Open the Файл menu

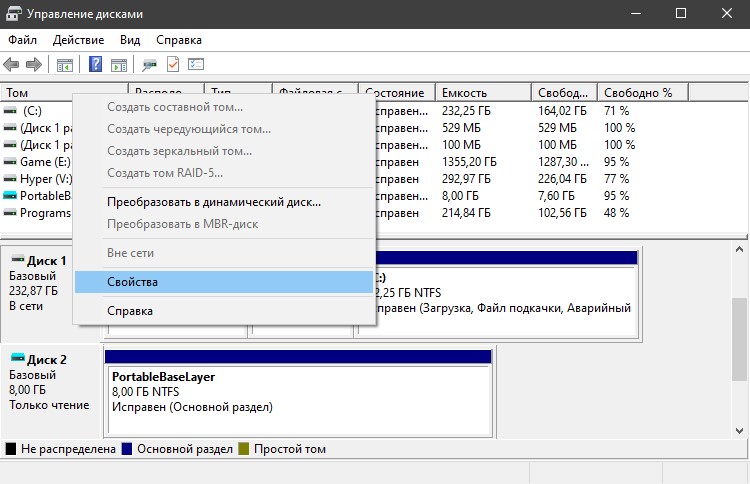[22, 40]
